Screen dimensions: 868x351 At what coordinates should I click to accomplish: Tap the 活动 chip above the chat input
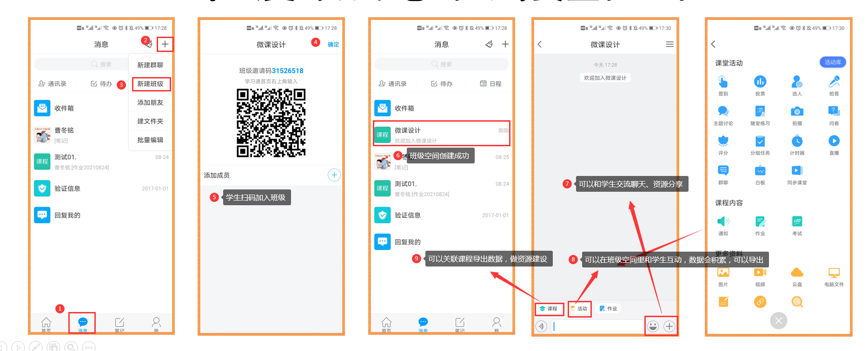579,309
